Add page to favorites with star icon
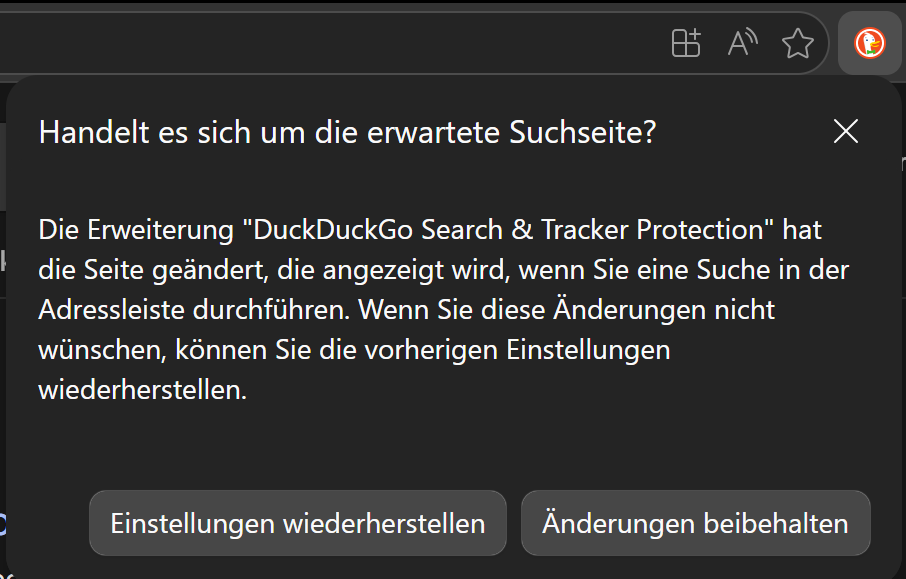This screenshot has height=579, width=906. (797, 43)
